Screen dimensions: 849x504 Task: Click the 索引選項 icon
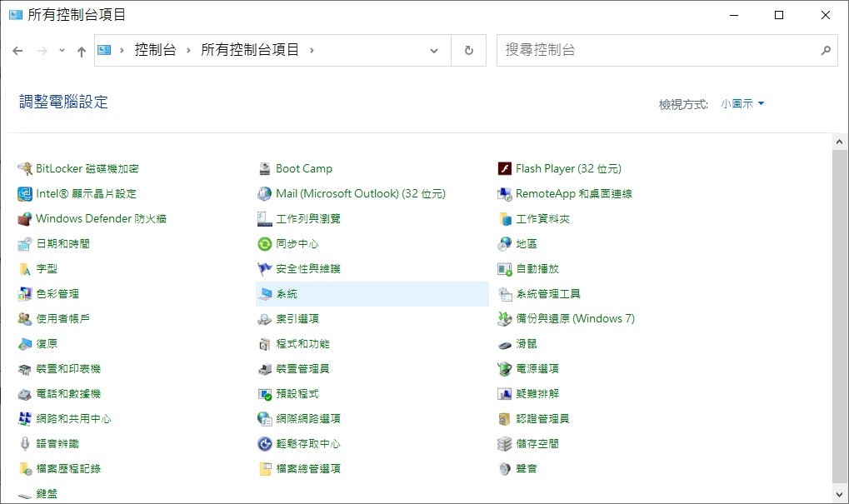point(265,319)
